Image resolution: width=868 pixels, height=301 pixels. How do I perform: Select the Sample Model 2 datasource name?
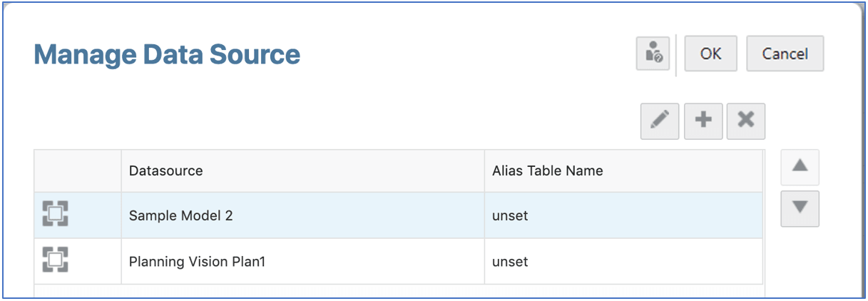click(180, 215)
